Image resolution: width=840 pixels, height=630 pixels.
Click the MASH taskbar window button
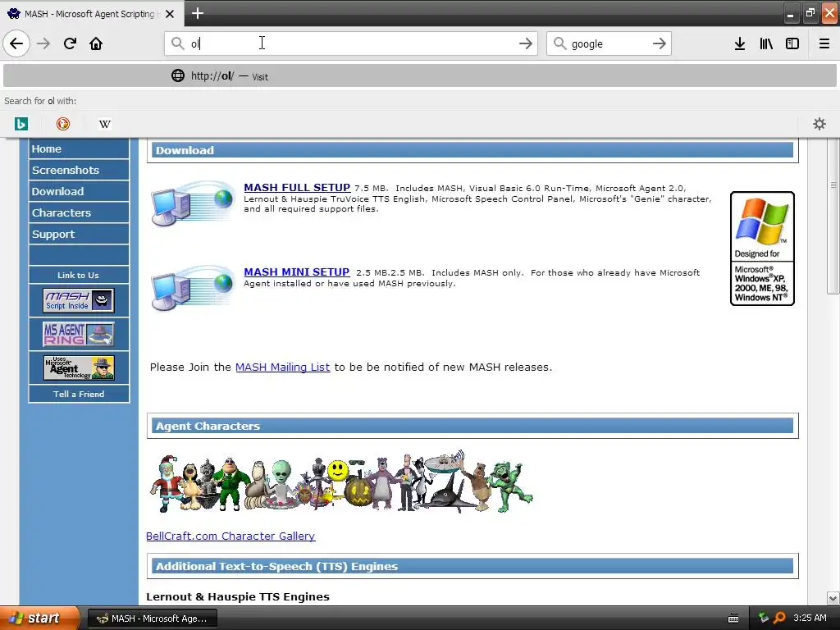(152, 619)
